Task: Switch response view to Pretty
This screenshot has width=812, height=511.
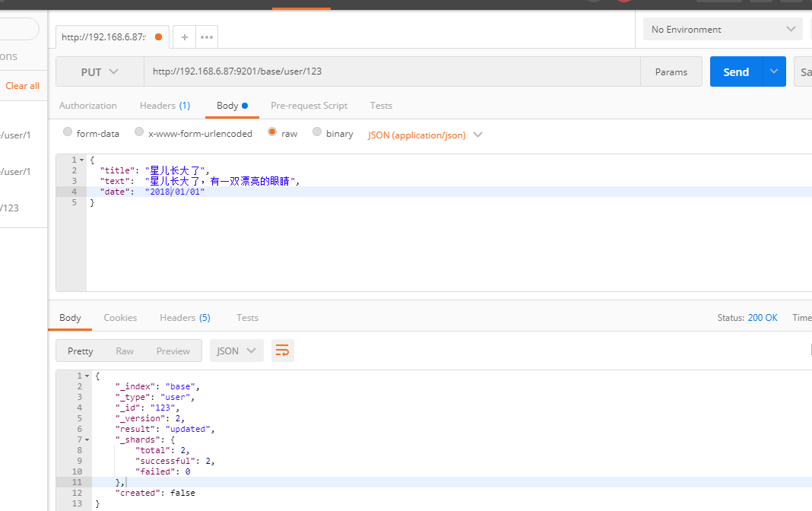Action: [x=81, y=351]
